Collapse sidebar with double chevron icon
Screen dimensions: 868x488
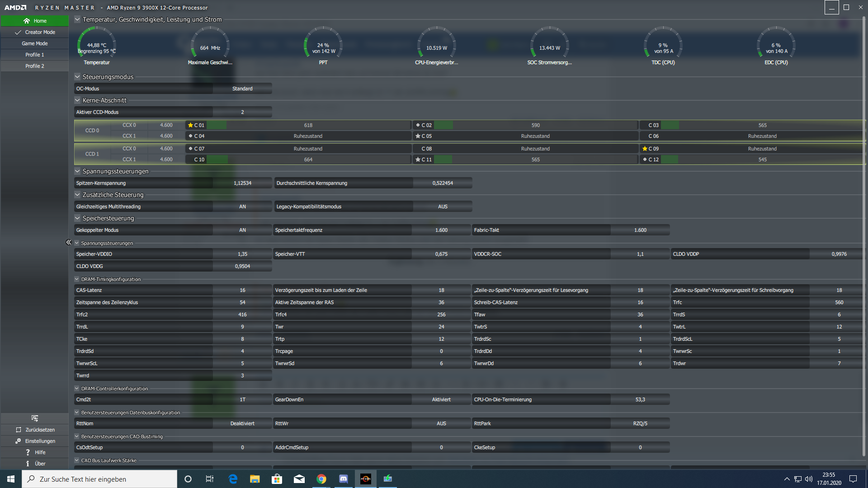[x=69, y=242]
